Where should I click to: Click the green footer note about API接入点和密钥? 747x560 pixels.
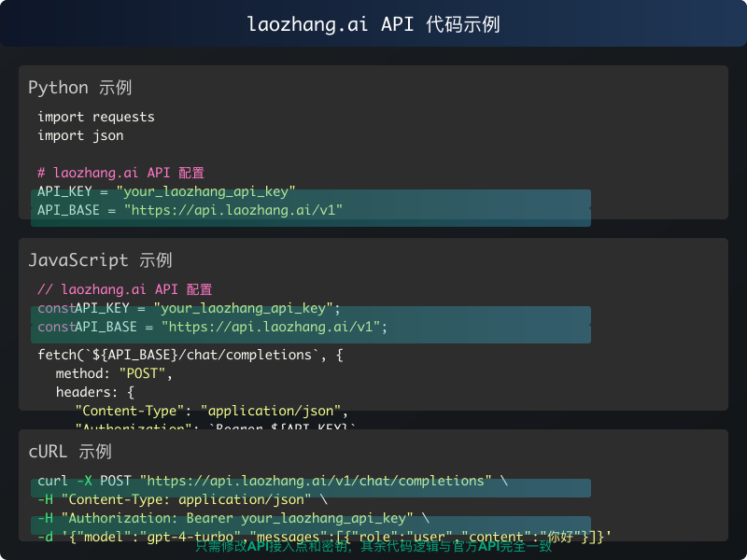tap(373, 546)
